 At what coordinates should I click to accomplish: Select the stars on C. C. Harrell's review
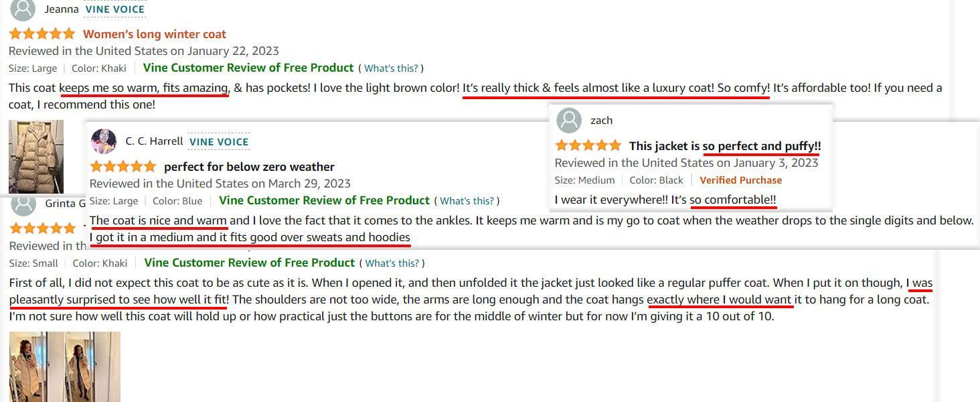(x=122, y=165)
